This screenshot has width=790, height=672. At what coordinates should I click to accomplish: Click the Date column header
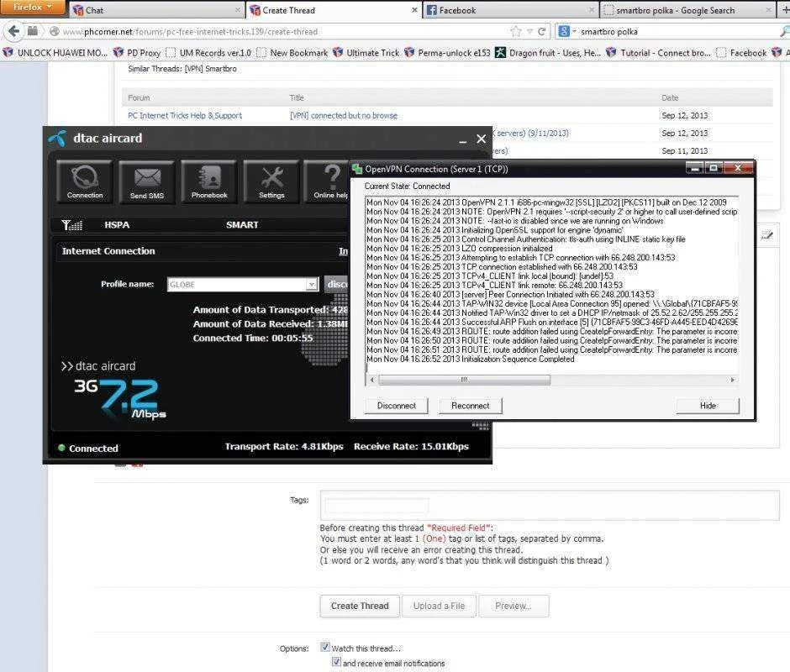670,97
